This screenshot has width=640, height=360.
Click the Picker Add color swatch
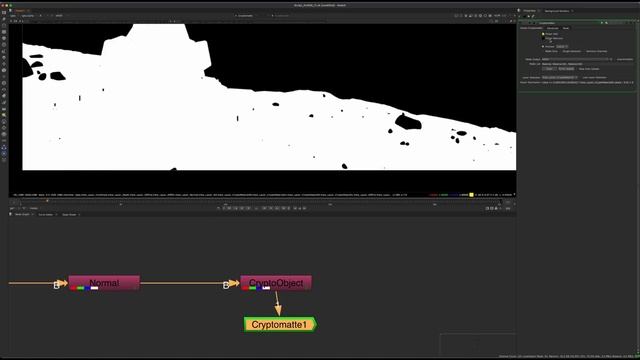(543, 34)
